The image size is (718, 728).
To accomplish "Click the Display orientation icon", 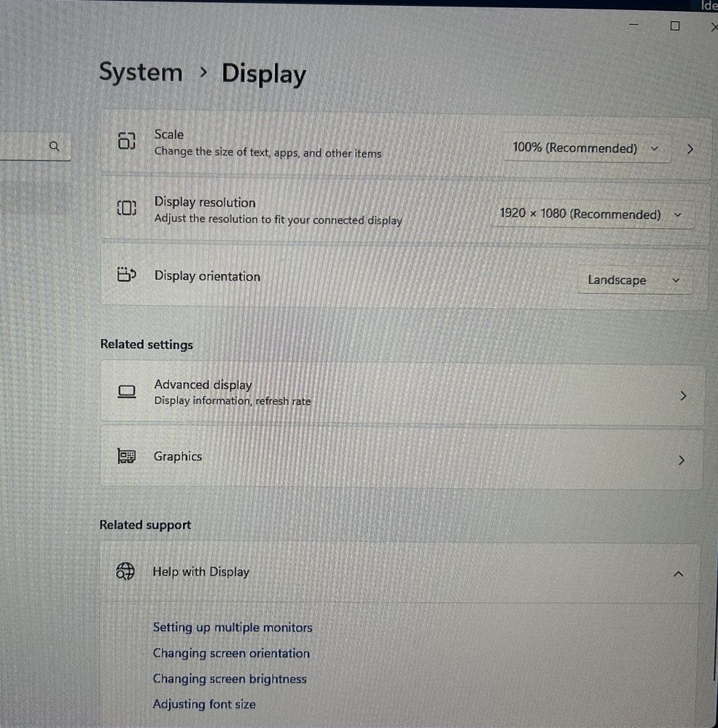I will 127,275.
